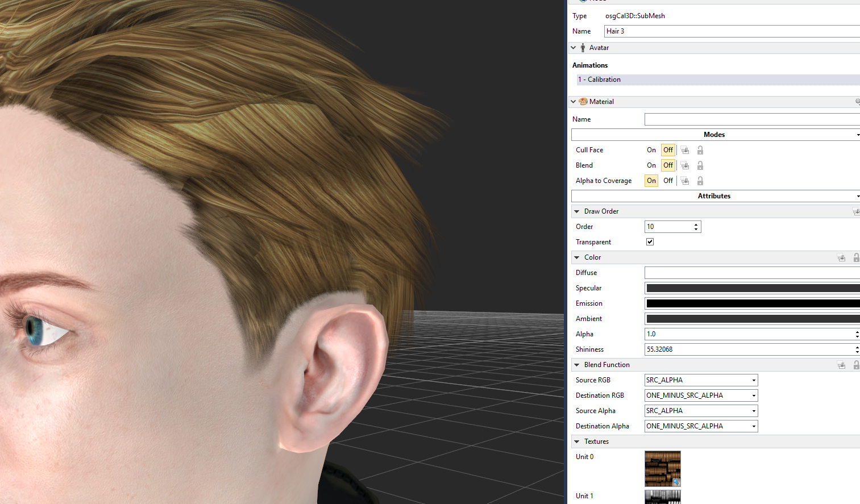
Task: Open the Material section gear settings
Action: (857, 102)
